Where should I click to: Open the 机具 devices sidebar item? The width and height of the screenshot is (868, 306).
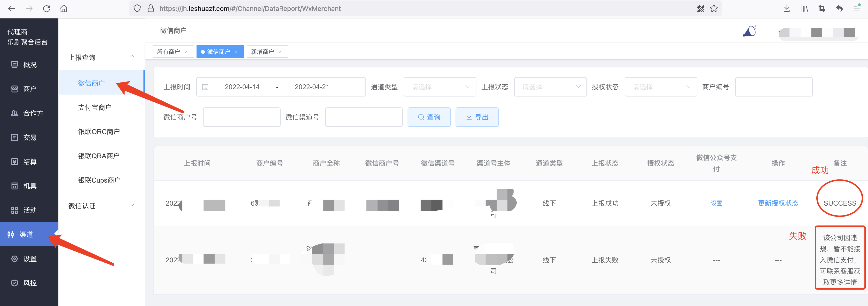click(x=29, y=186)
